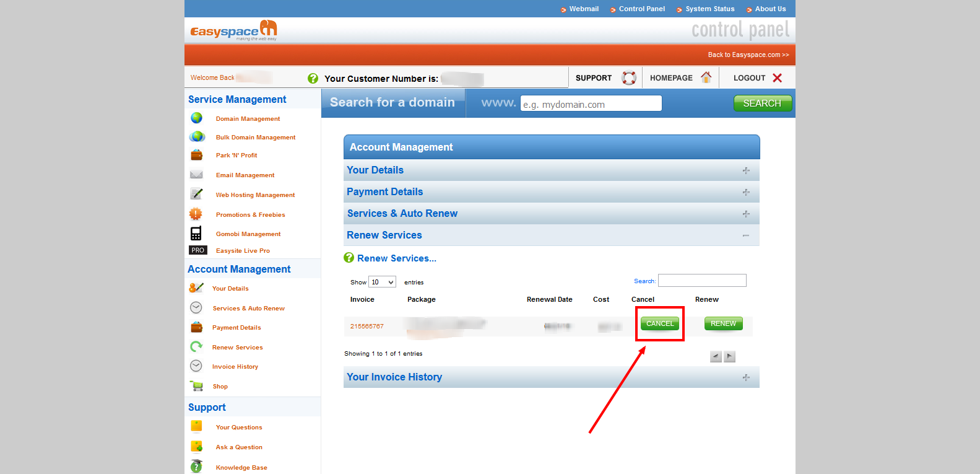Click the house Homepage icon
The width and height of the screenshot is (980, 474).
coord(706,77)
